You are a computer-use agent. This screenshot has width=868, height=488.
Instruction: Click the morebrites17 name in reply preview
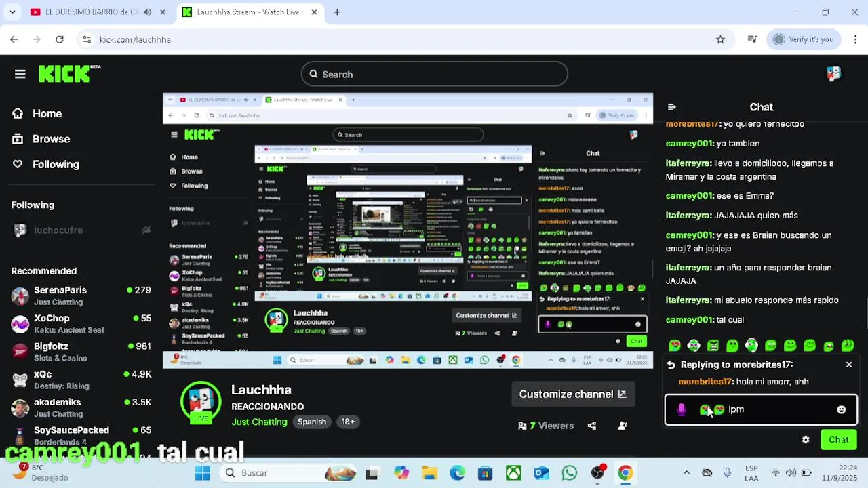point(705,382)
